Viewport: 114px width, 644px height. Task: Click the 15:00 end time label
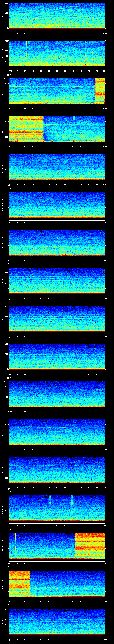(x=105, y=33)
